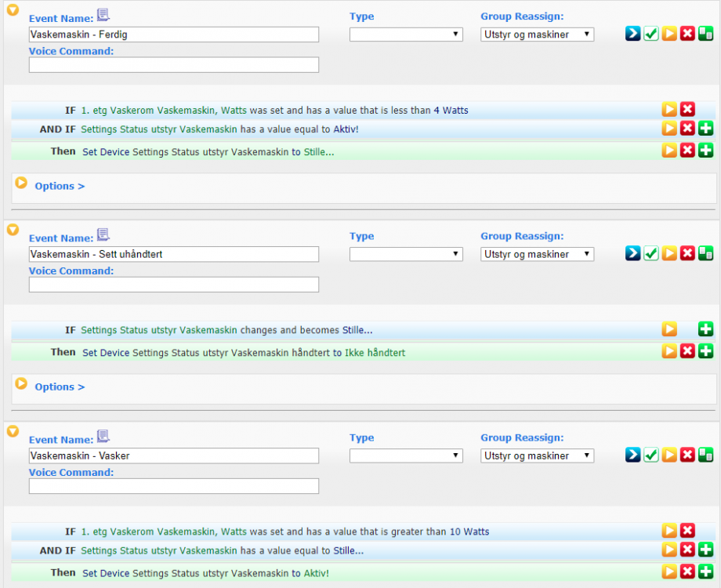
Task: Click orange arrow on 'håndtert to Ikke håndtert' action
Action: click(x=669, y=351)
